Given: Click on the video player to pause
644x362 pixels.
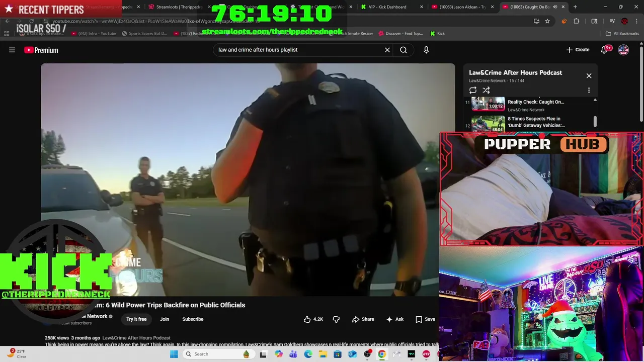Looking at the screenshot, I should click(x=248, y=180).
